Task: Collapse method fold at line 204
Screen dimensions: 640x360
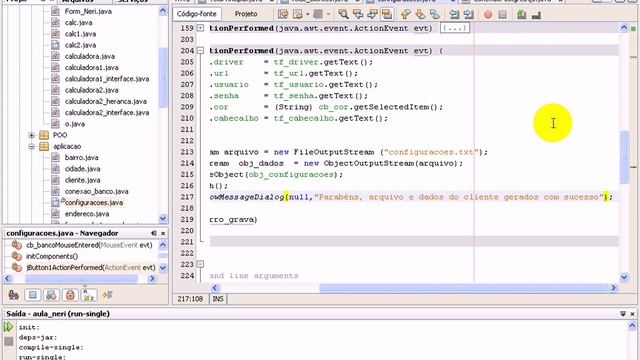Action: 200,51
